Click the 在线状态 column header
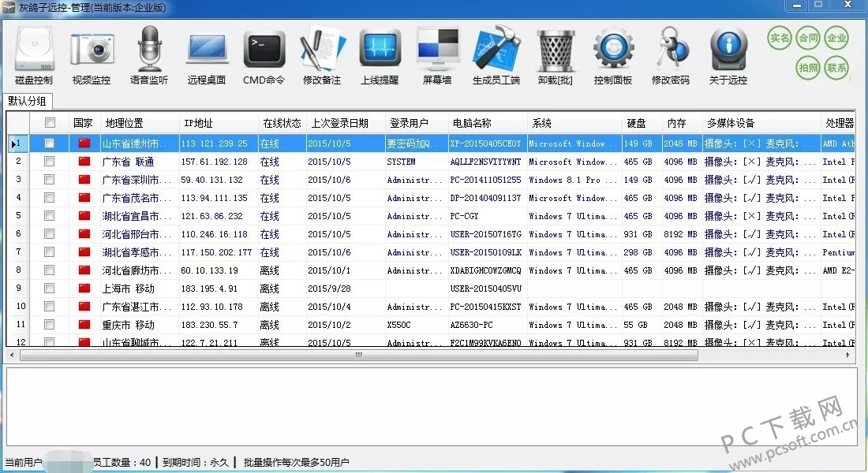Image resolution: width=868 pixels, height=473 pixels. click(282, 124)
